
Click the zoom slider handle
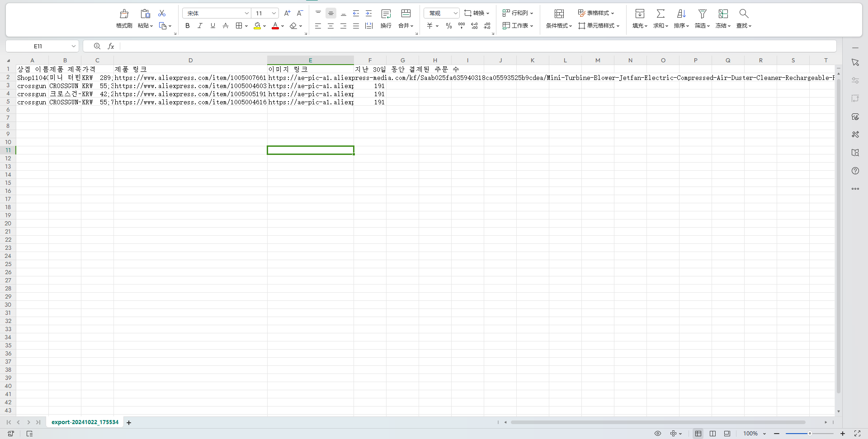click(x=810, y=434)
